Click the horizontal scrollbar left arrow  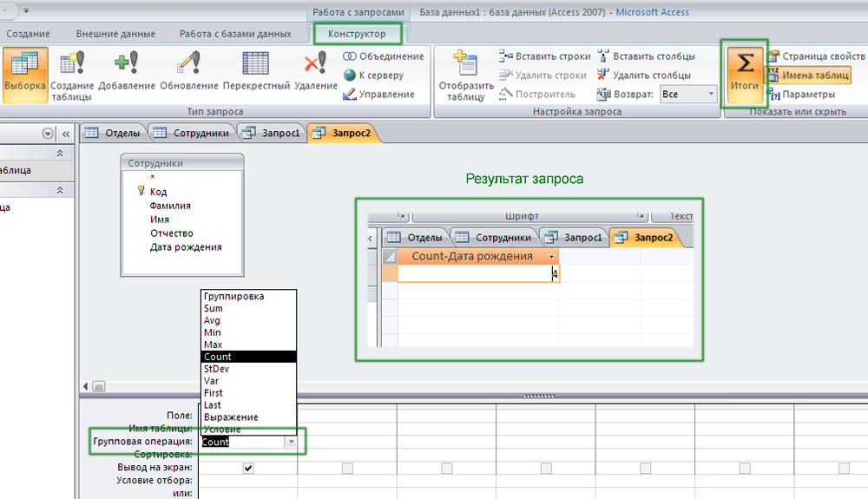click(x=85, y=386)
